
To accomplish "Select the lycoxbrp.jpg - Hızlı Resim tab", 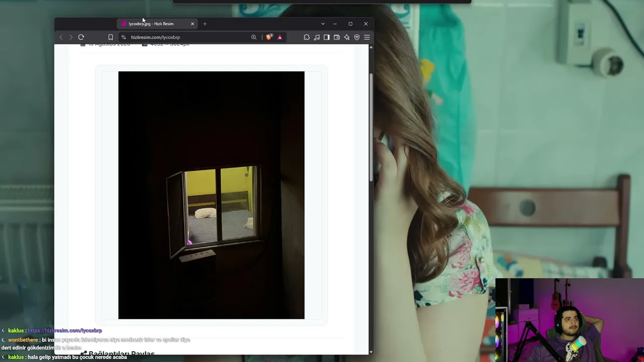I will (158, 24).
